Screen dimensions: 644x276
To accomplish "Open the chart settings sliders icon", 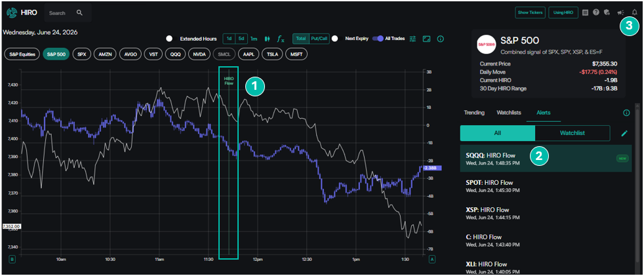I will pos(413,39).
